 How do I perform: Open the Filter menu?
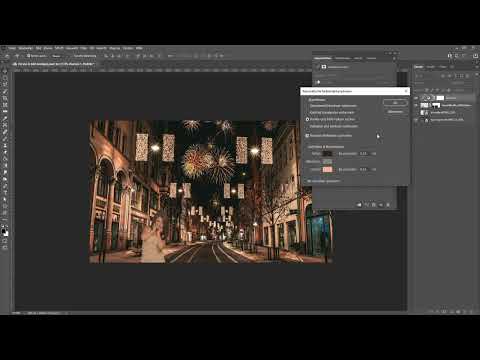coord(83,48)
